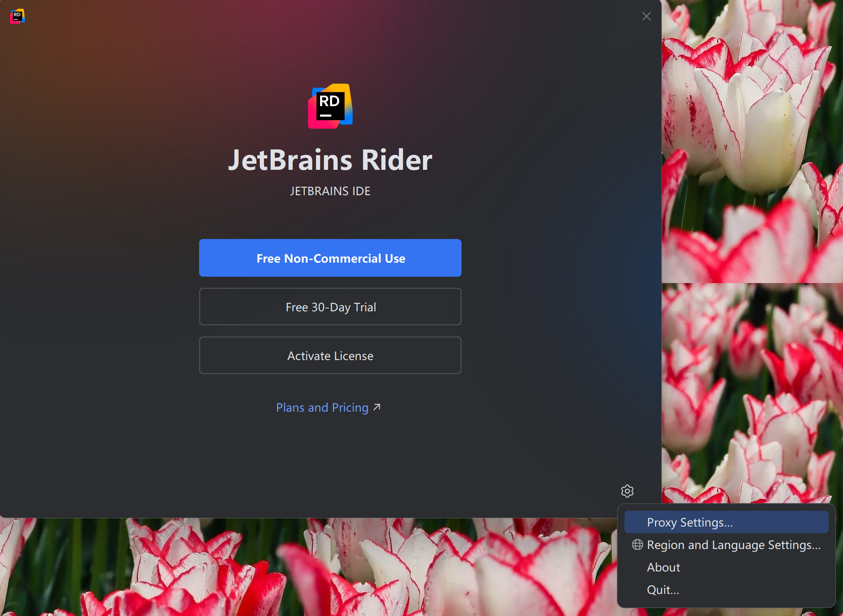Select Proxy Settings... from the menu
This screenshot has width=843, height=616.
689,522
